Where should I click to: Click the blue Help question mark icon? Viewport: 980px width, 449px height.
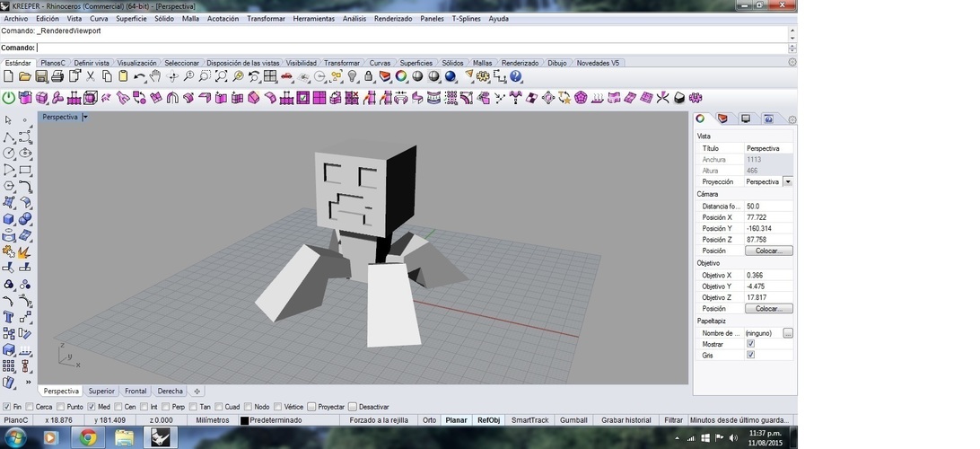pos(516,76)
